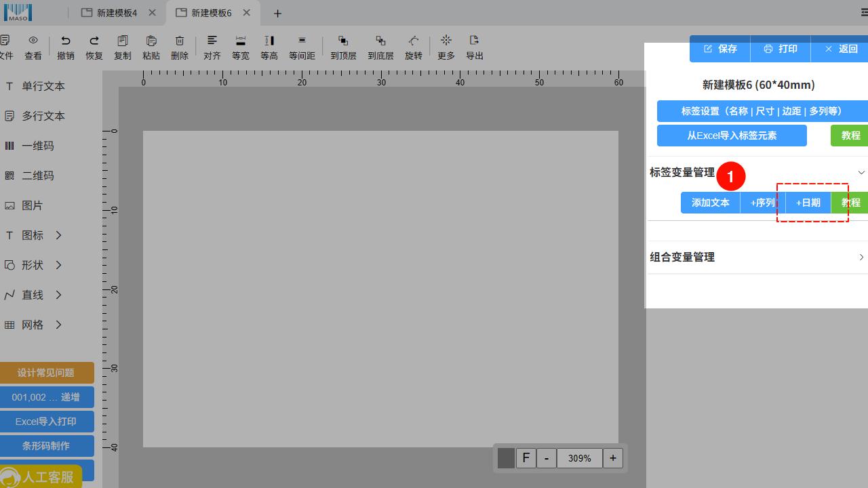This screenshot has height=488, width=868.
Task: Toggle preview with the 查看 eye icon
Action: point(33,41)
